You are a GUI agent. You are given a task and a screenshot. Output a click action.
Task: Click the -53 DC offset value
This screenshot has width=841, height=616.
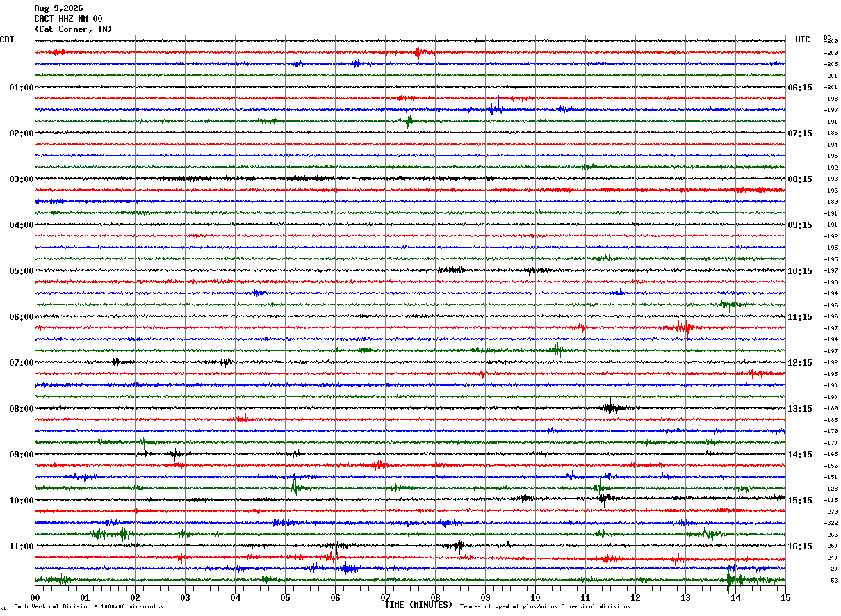coord(831,581)
